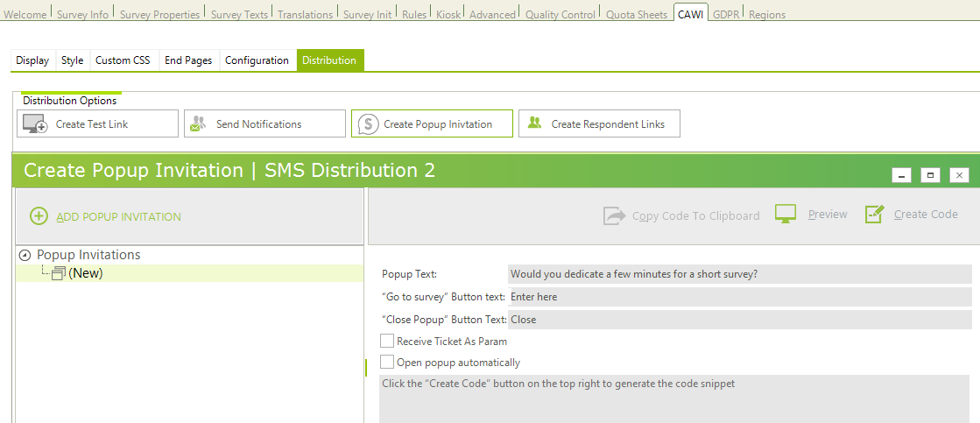Click the Popup Text input field
Screen dimensions: 980x423
point(738,274)
